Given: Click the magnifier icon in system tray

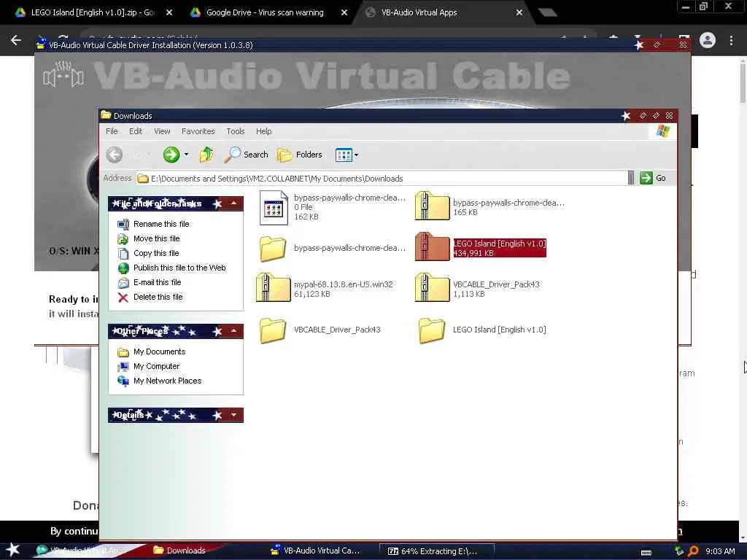Looking at the screenshot, I should pyautogui.click(x=694, y=551).
